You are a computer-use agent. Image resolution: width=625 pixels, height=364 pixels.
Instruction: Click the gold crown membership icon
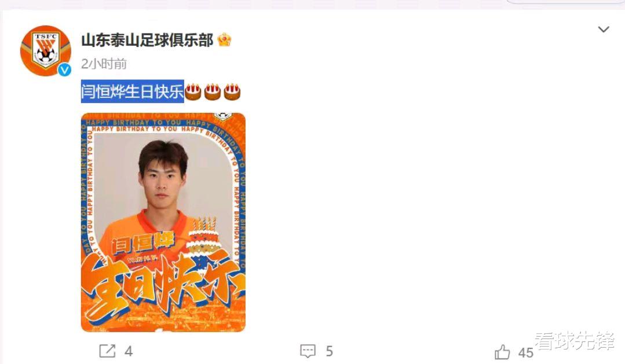tap(224, 40)
